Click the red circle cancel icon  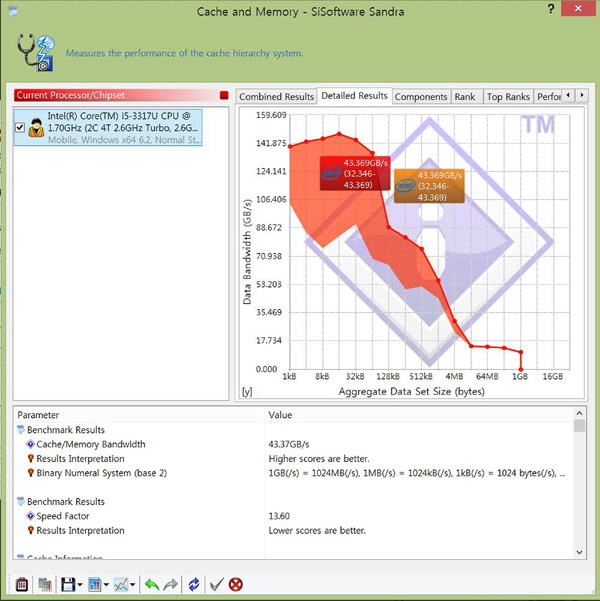235,585
